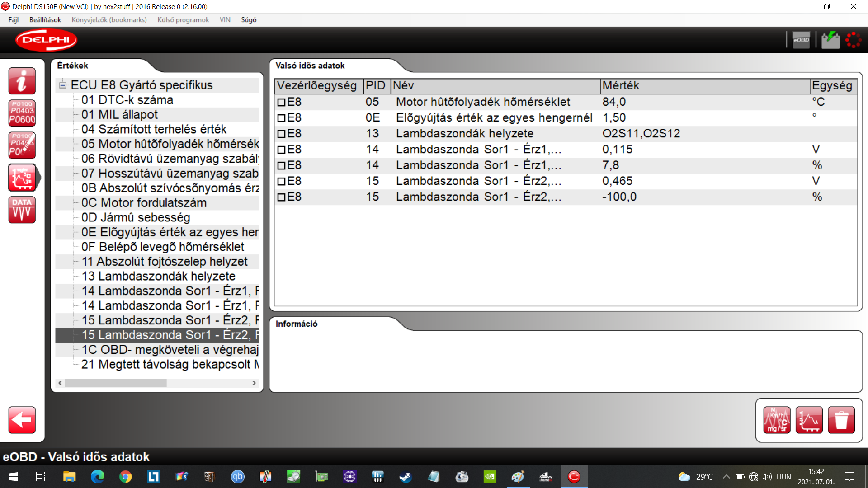The width and height of the screenshot is (868, 488).
Task: Open the vehicle info icon
Action: (22, 81)
